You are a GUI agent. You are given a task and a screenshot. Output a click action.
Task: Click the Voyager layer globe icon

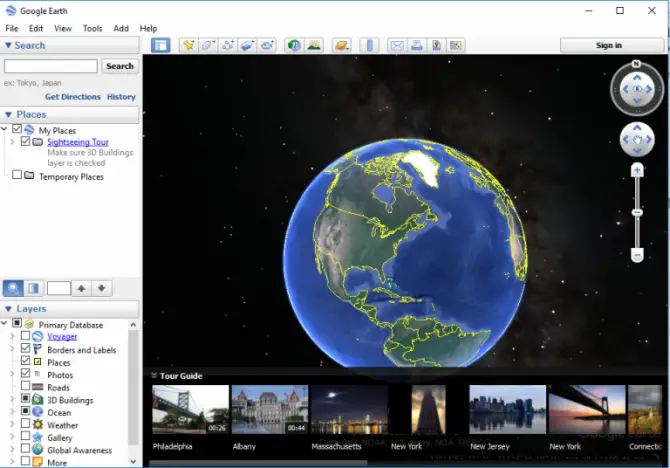tap(38, 336)
